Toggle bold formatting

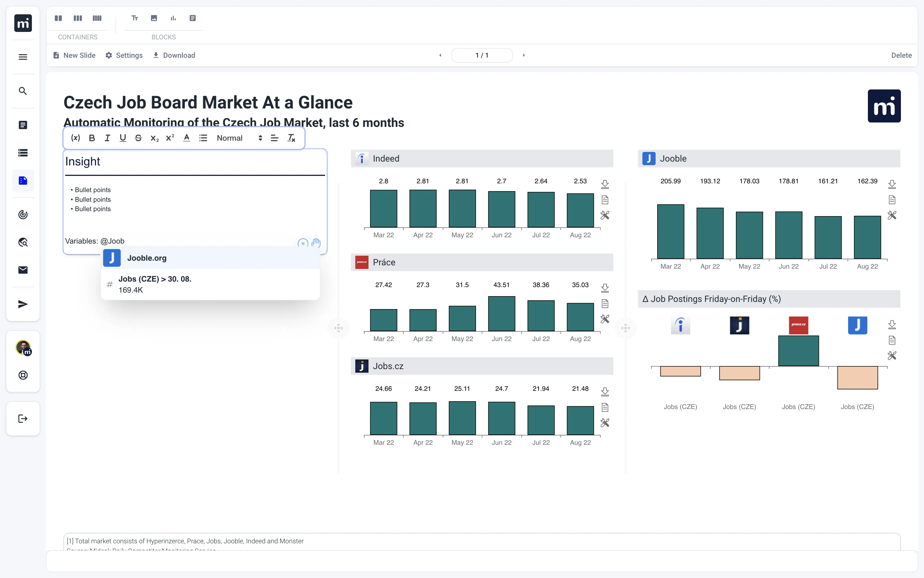92,138
